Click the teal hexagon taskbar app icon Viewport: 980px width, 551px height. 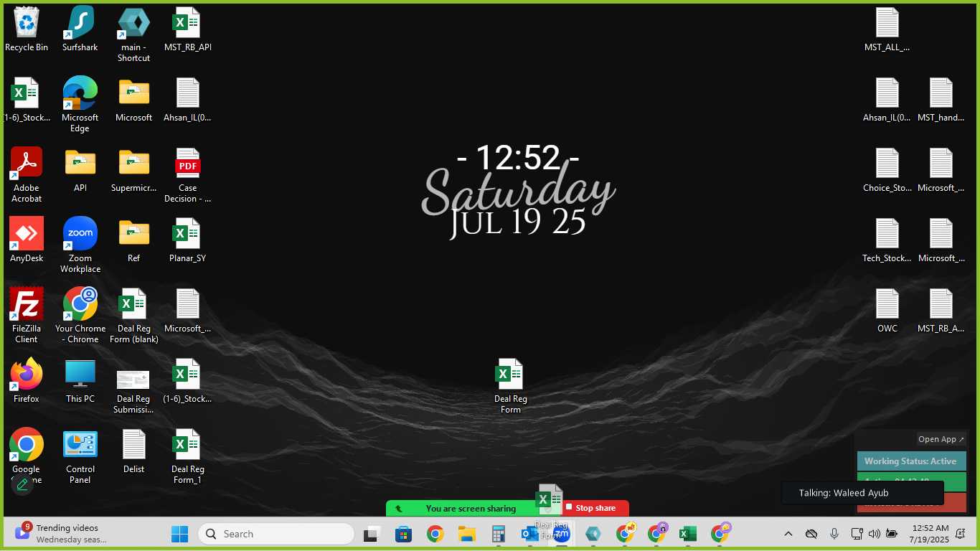click(x=593, y=534)
